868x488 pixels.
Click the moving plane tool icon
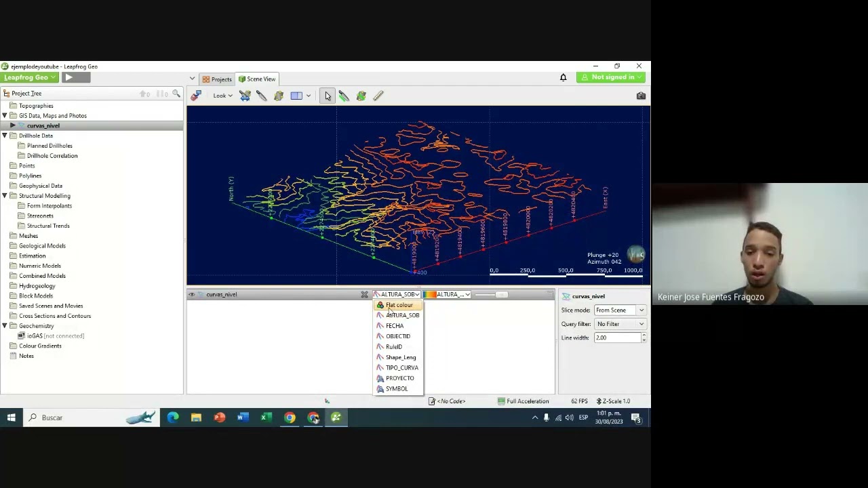(279, 96)
